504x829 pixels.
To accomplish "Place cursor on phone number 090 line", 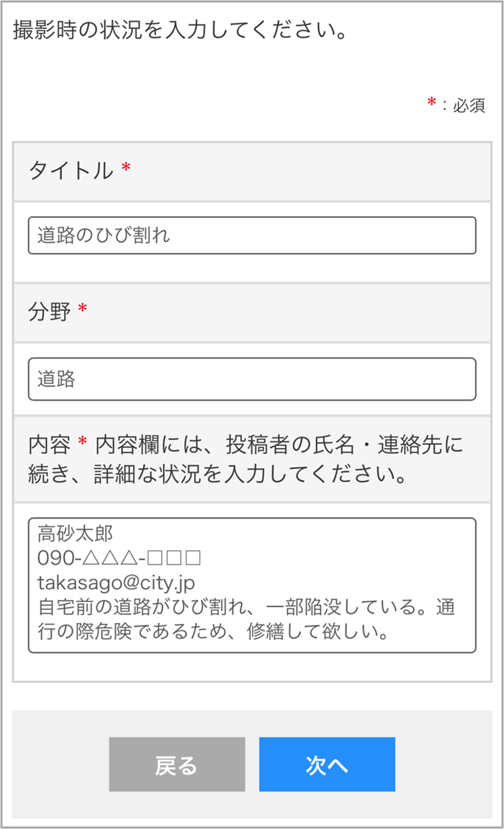I will coord(118,558).
